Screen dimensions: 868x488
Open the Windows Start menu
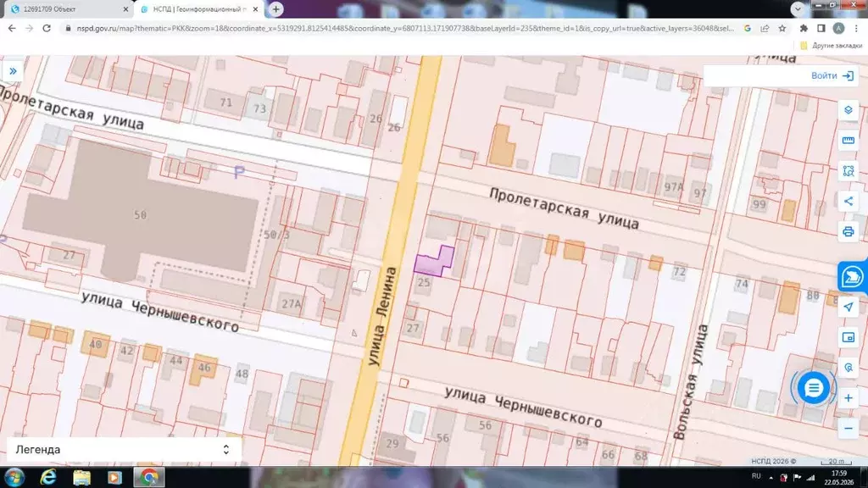(14, 477)
